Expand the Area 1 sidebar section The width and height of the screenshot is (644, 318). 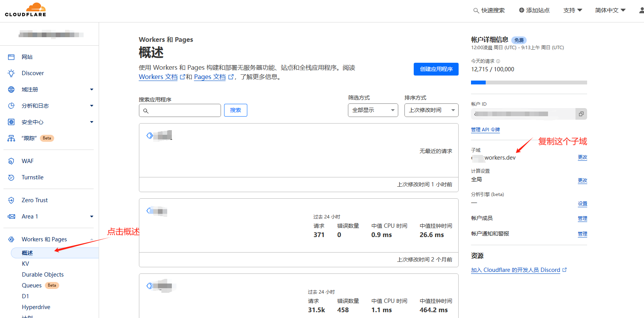point(92,217)
